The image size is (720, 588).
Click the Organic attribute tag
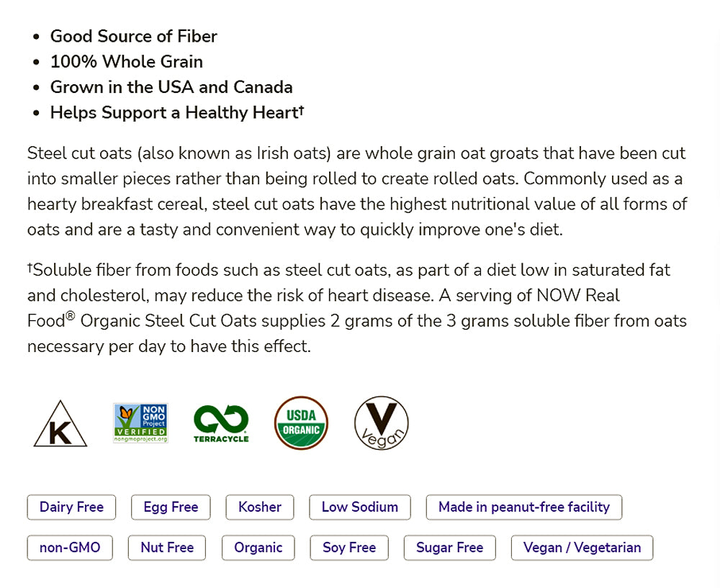[258, 548]
